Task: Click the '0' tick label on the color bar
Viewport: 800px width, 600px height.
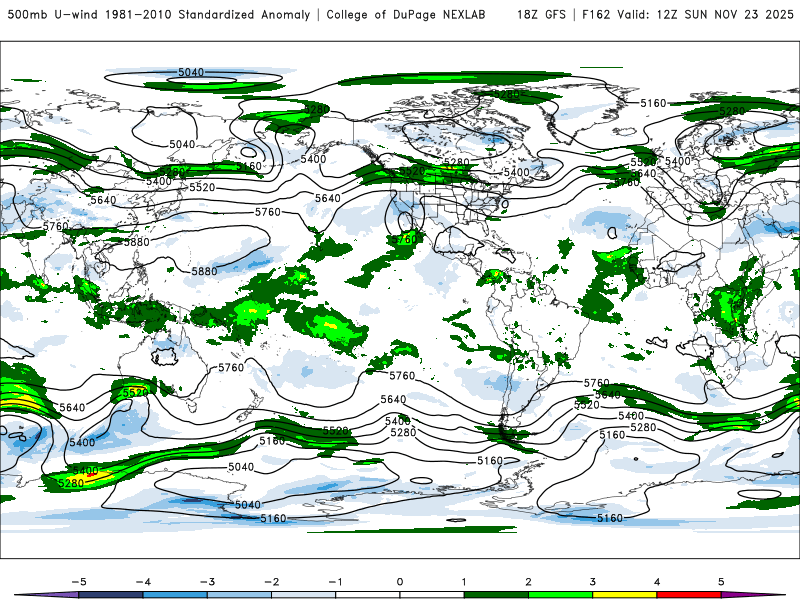Action: [400, 582]
